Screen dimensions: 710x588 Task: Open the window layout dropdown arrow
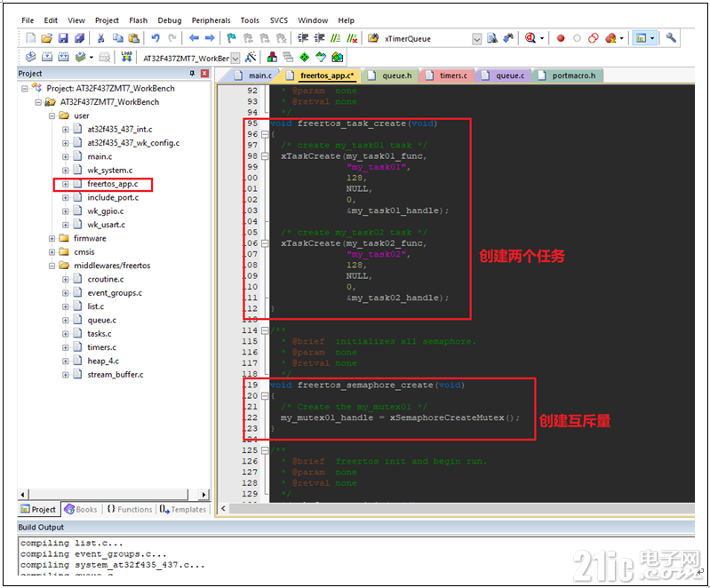pyautogui.click(x=652, y=38)
